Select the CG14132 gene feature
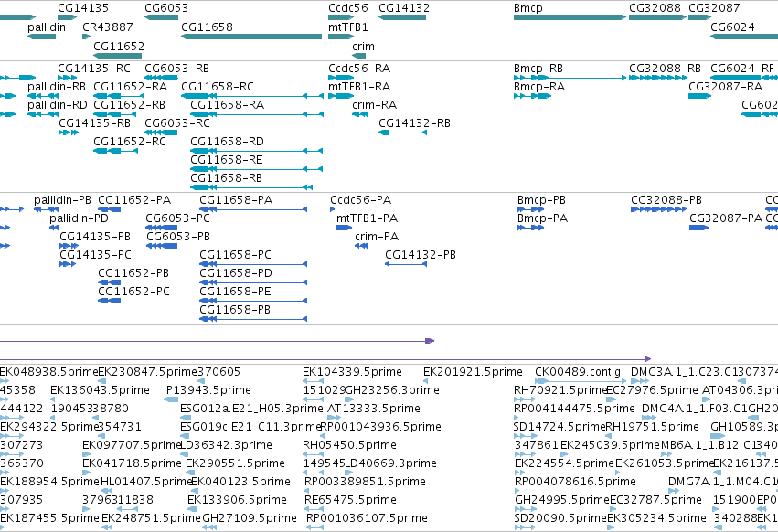This screenshot has width=778, height=532. (402, 17)
